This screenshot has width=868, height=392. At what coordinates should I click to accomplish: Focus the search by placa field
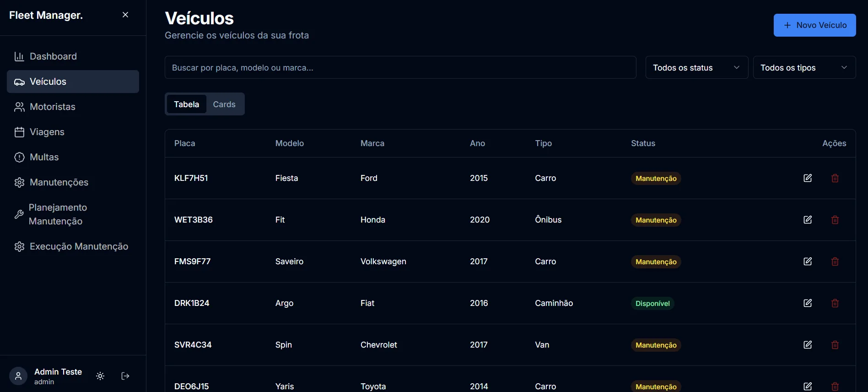coord(400,67)
